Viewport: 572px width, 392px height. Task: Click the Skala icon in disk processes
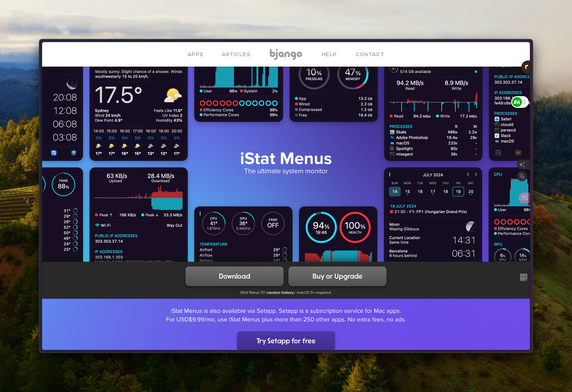coord(392,132)
